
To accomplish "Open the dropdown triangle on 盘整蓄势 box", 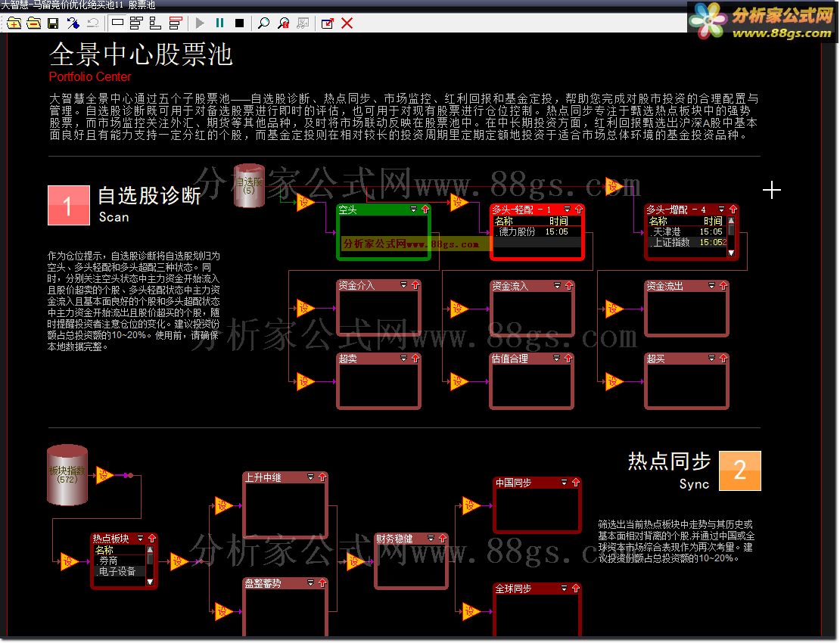I will click(x=311, y=583).
